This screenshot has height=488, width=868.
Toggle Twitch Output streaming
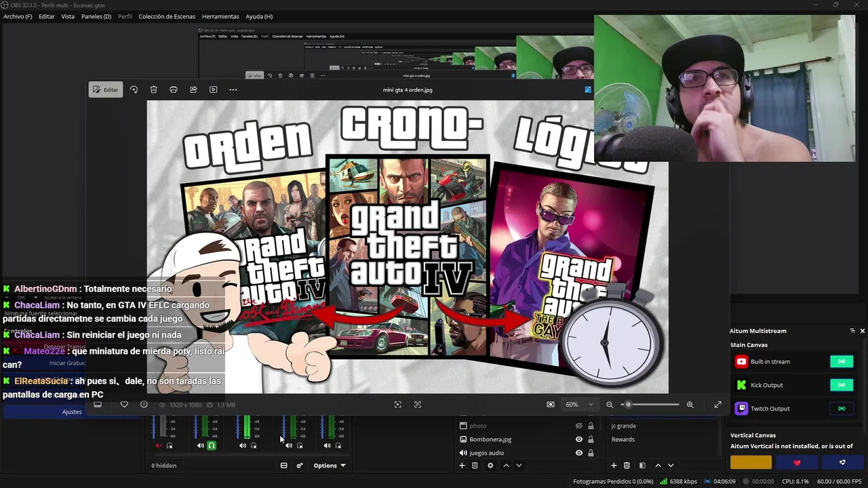[842, 409]
